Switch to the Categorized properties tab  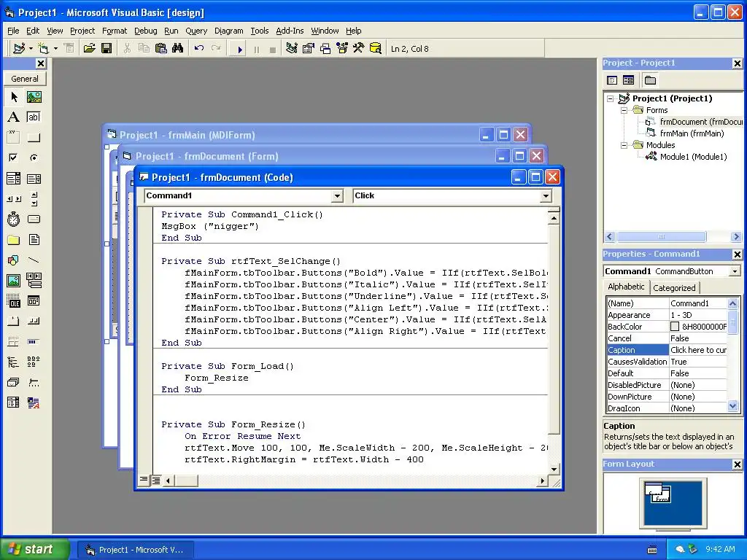tap(674, 287)
